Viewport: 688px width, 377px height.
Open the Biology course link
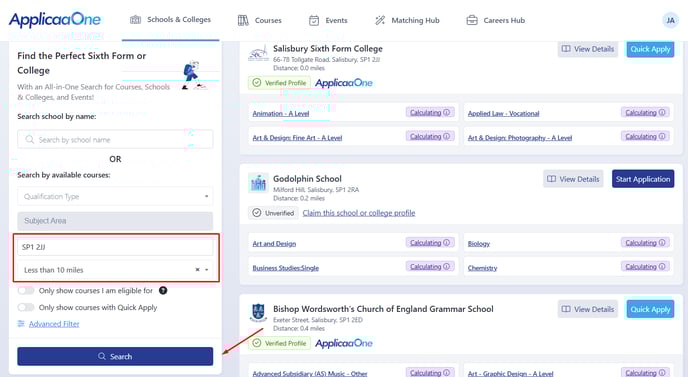click(x=479, y=244)
